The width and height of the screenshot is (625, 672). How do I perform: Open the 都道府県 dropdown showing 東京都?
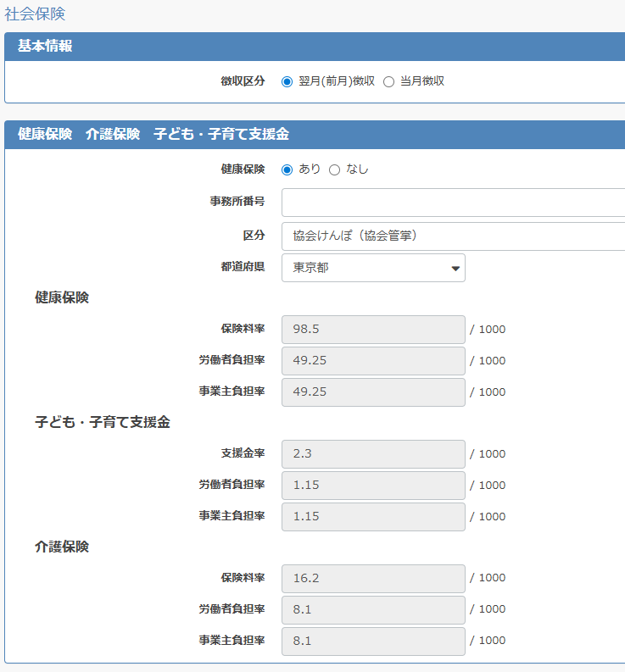[373, 268]
